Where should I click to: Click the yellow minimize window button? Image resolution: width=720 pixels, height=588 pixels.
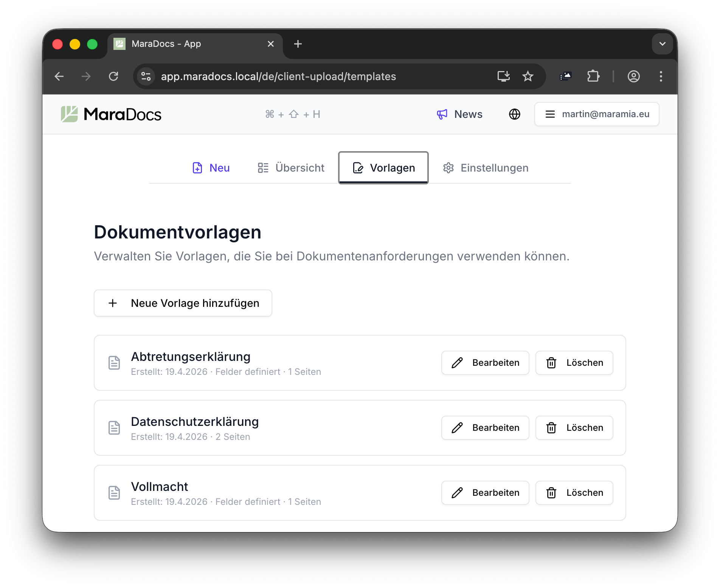pos(75,44)
